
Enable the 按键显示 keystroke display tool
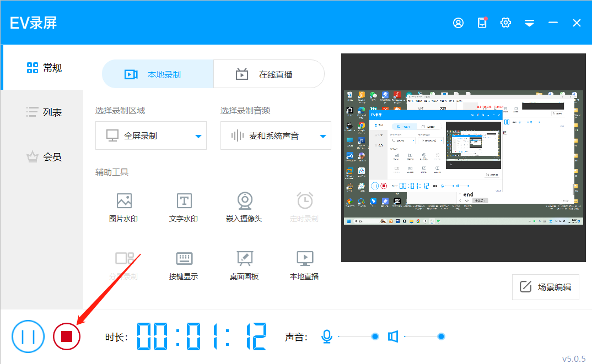[184, 265]
